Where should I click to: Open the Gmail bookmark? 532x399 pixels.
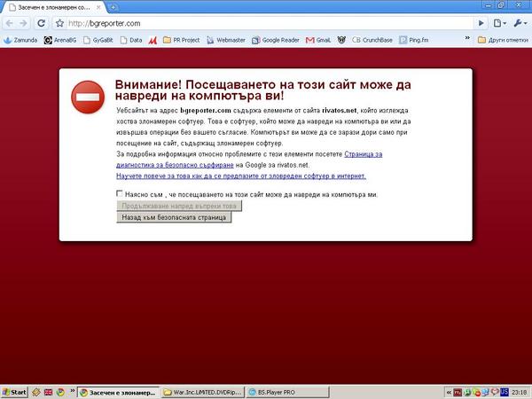point(318,40)
